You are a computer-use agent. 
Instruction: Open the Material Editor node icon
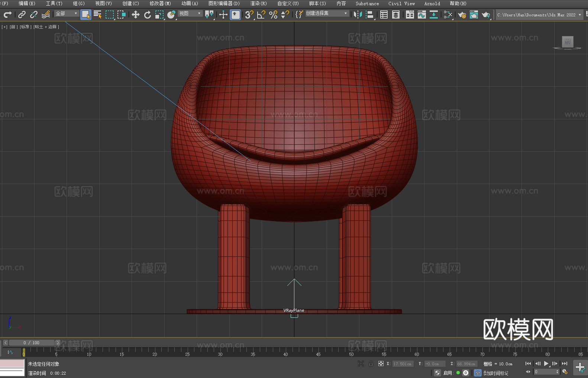click(x=448, y=14)
